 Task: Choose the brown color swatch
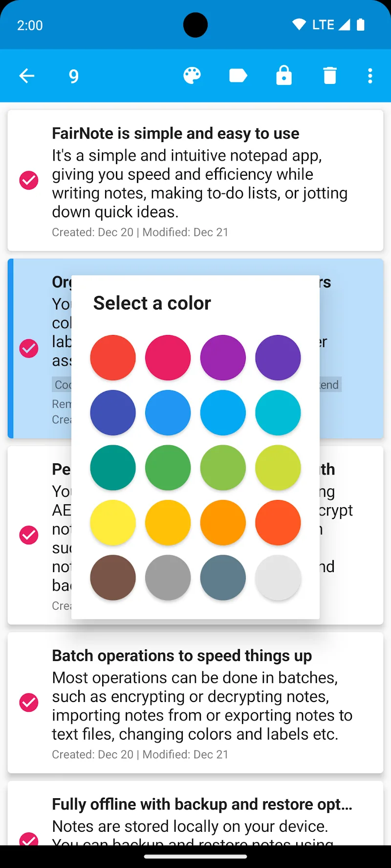[x=113, y=577]
